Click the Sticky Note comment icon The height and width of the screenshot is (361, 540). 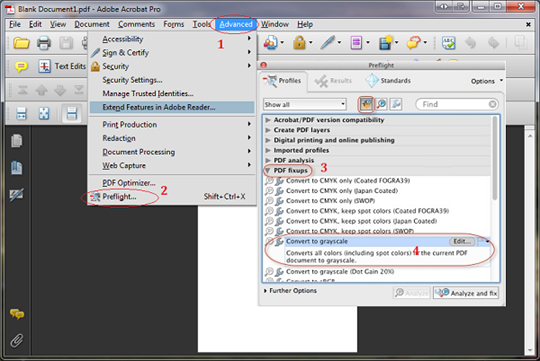click(21, 66)
